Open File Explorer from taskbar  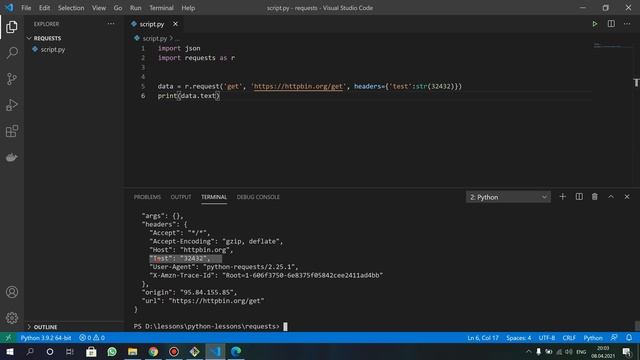(133, 351)
